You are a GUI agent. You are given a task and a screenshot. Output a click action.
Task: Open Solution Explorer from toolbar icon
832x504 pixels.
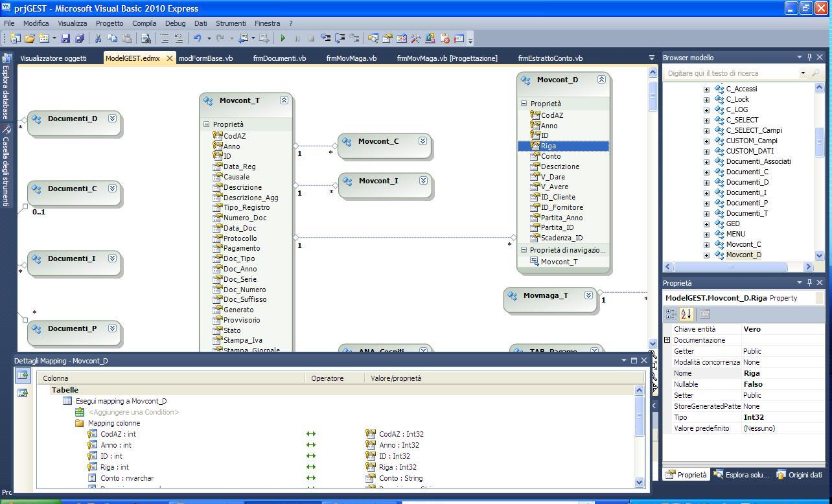pyautogui.click(x=373, y=39)
